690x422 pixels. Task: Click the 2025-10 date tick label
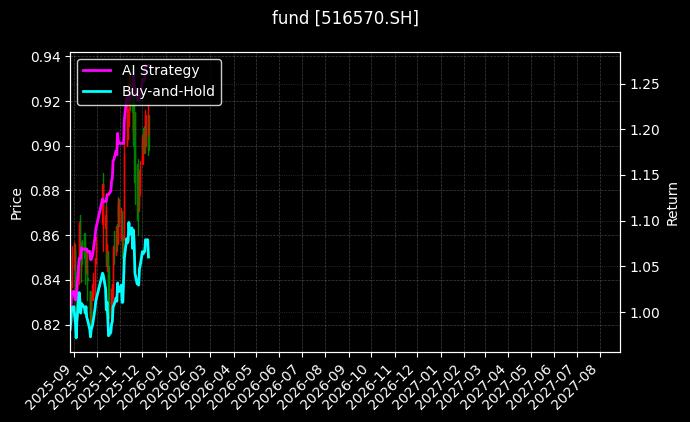click(71, 386)
